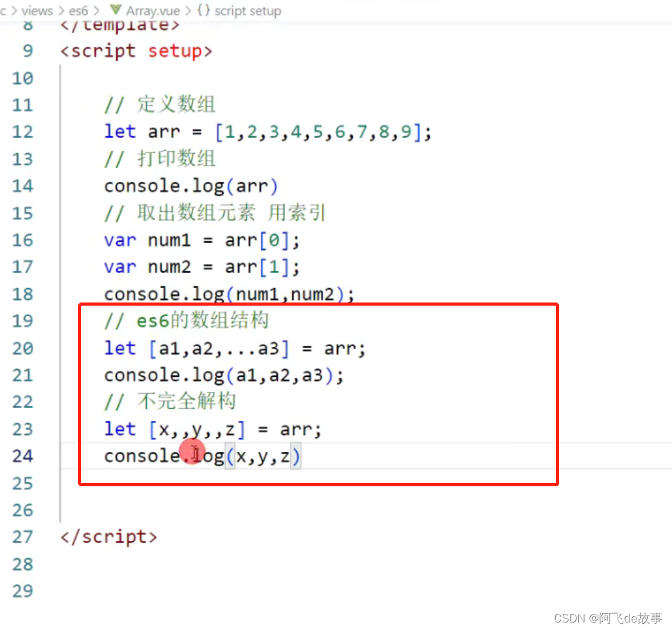Screen dimensions: 672x630
Task: Click line number 12 in the gutter
Action: [22, 132]
